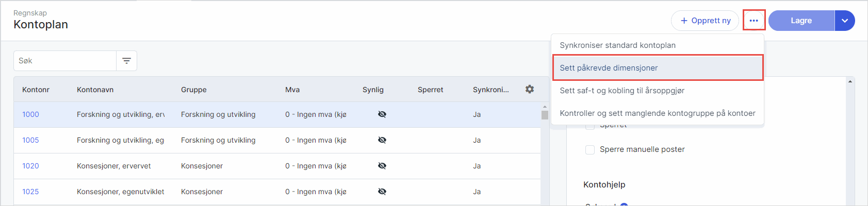Open account number 1025 link
This screenshot has height=206, width=868.
(x=30, y=192)
